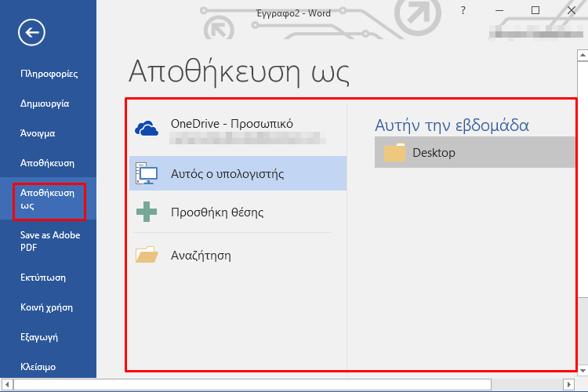Select OneDrive - Προσωπικό location
Screen dimensions: 588x392
(238, 131)
